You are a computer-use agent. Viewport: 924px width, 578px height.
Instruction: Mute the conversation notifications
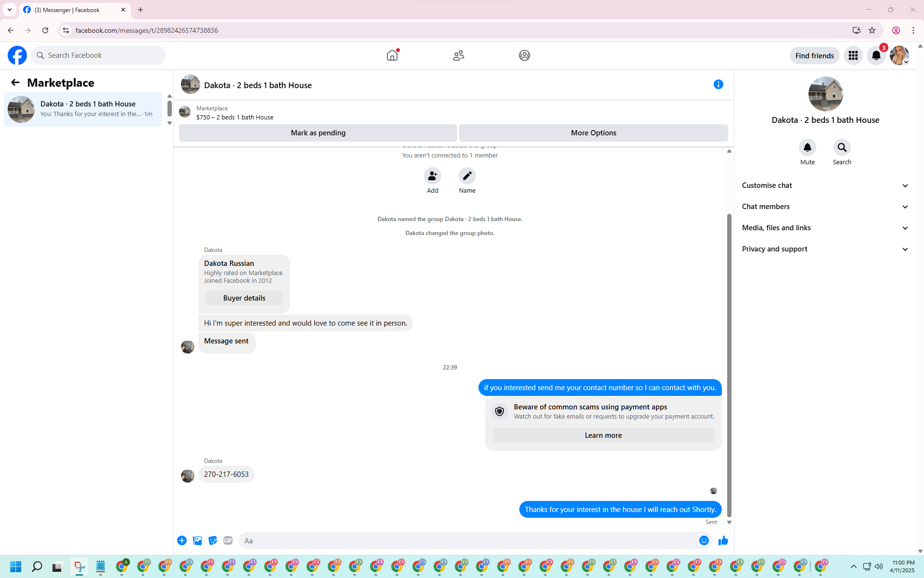click(x=808, y=147)
